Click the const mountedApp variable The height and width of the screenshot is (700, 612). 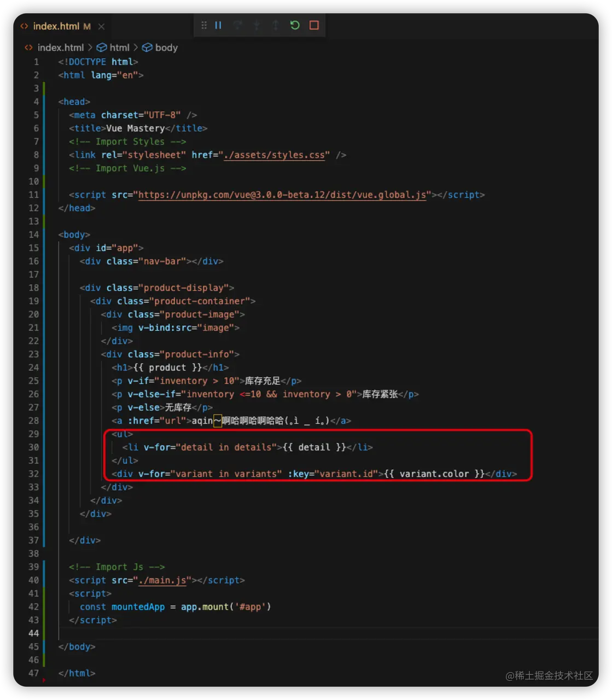click(x=138, y=607)
